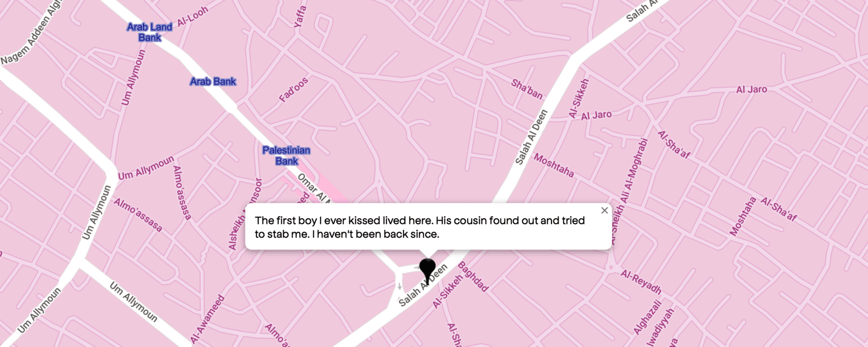Click the Baghdad street label
868x347 pixels.
point(473,276)
